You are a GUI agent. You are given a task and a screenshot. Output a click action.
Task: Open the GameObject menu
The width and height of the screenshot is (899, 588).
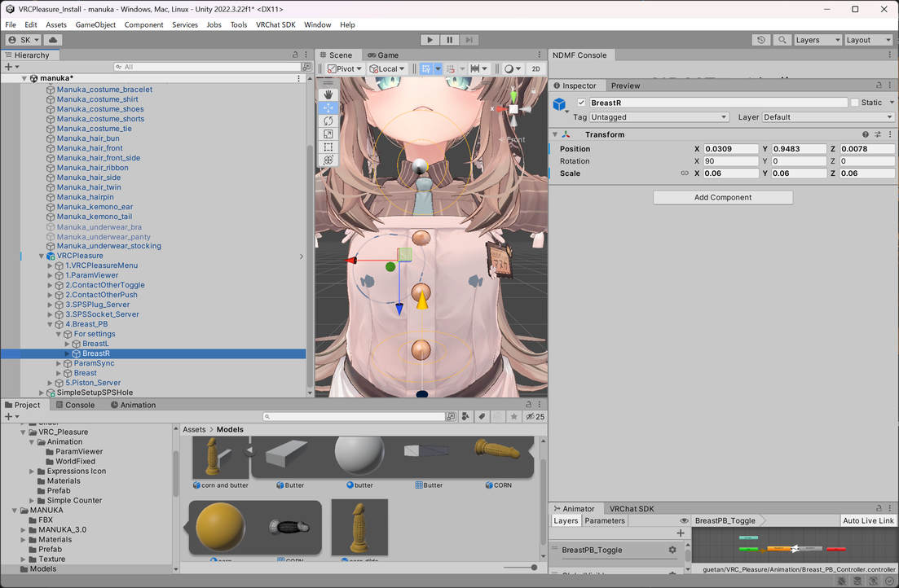pos(95,24)
